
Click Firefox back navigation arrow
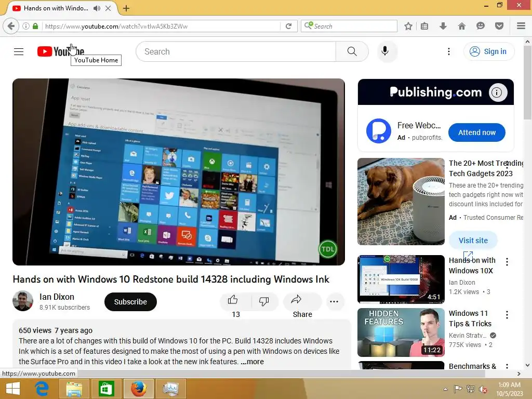pos(11,26)
